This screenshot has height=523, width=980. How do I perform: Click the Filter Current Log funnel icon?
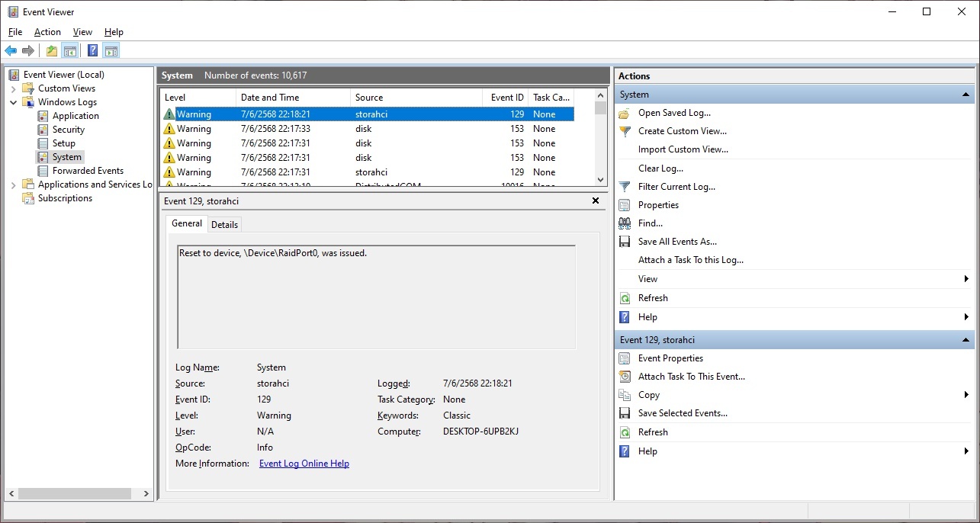coord(625,187)
